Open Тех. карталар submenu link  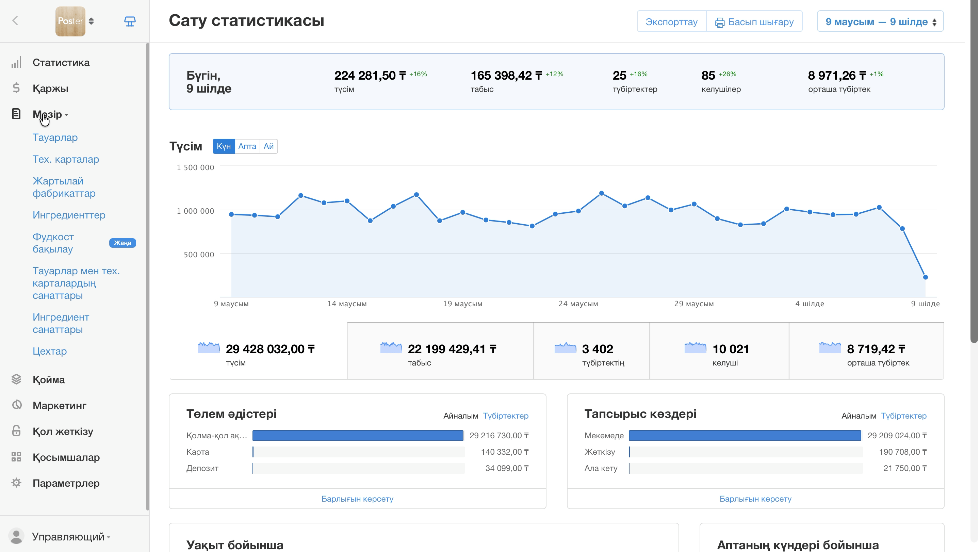66,159
